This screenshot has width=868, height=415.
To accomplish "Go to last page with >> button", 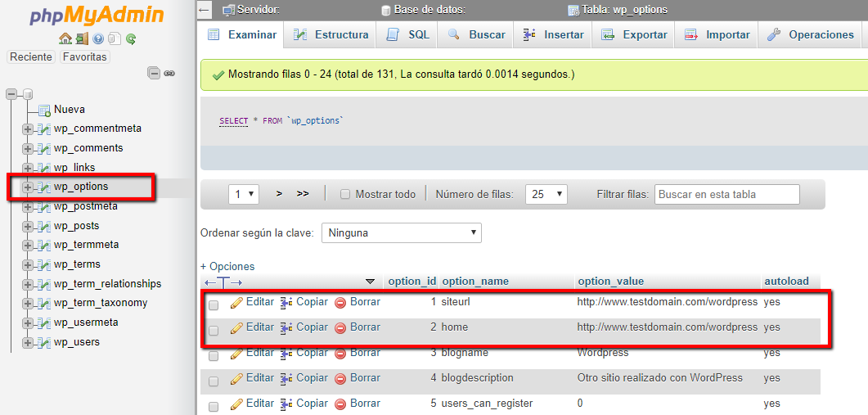I will [x=302, y=194].
